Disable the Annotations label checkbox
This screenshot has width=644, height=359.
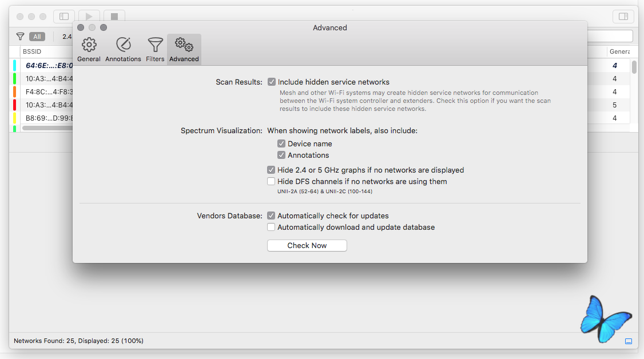tap(281, 155)
